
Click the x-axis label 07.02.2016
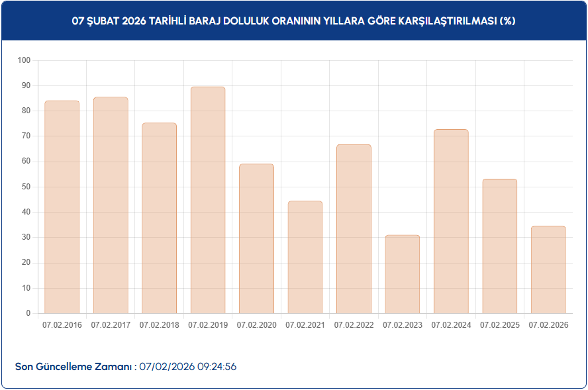pos(62,325)
